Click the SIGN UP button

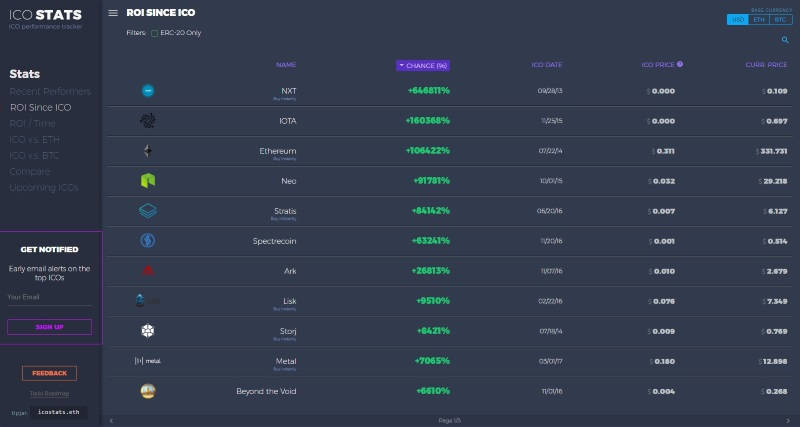[x=49, y=327]
